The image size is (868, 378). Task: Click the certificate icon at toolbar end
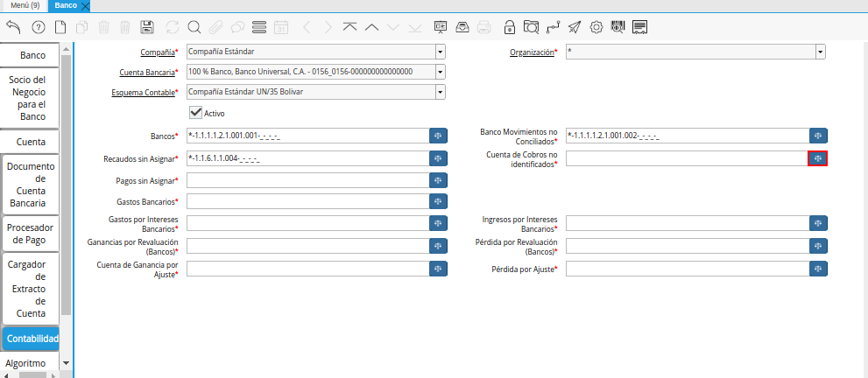[640, 26]
